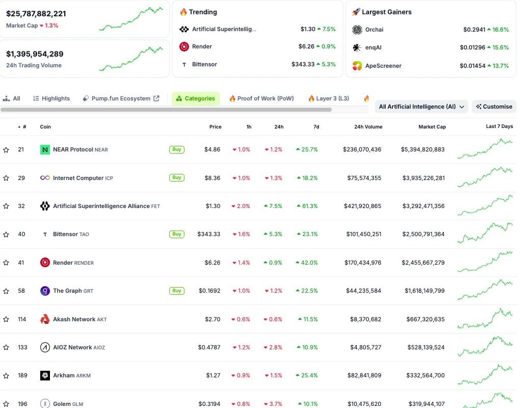
Task: Sort the table by Market Cap header
Action: tap(432, 127)
